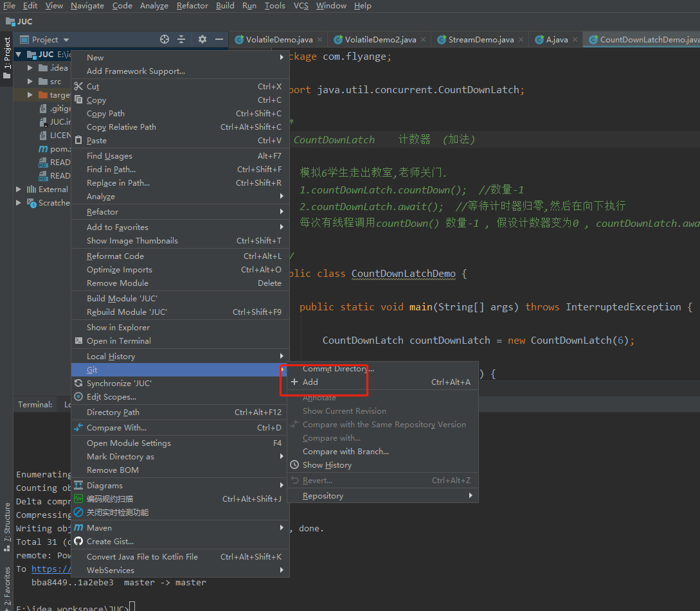Open the VCS menu in menu bar
This screenshot has height=611, width=700.
pyautogui.click(x=301, y=6)
